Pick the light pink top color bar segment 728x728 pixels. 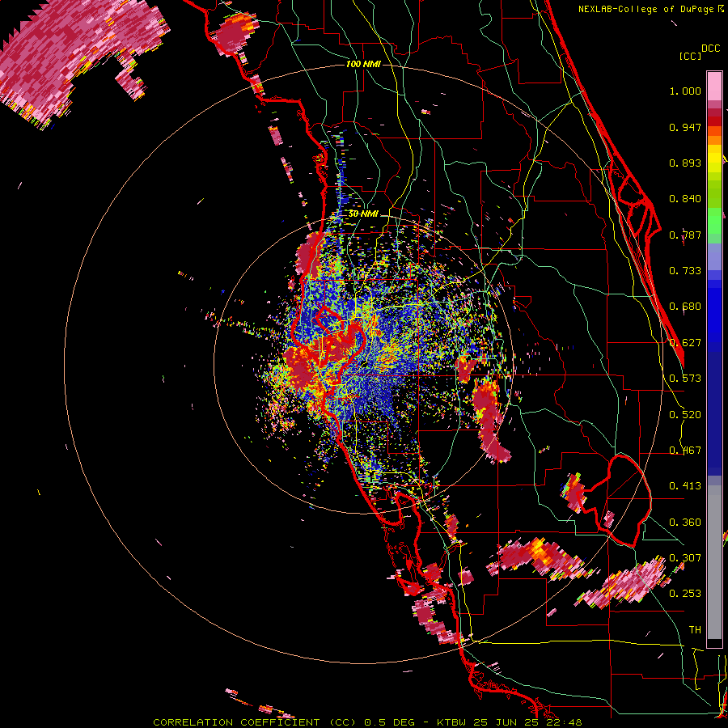click(x=714, y=87)
